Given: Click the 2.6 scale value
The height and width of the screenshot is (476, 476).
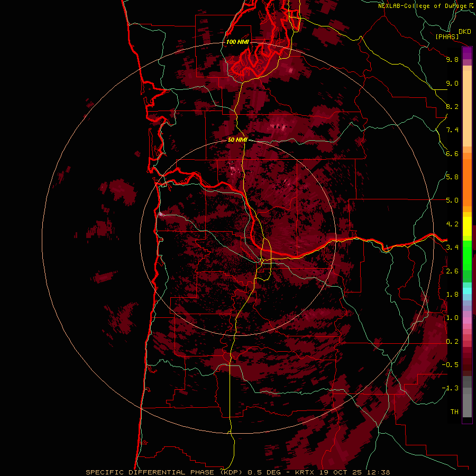Looking at the screenshot, I should coord(452,271).
